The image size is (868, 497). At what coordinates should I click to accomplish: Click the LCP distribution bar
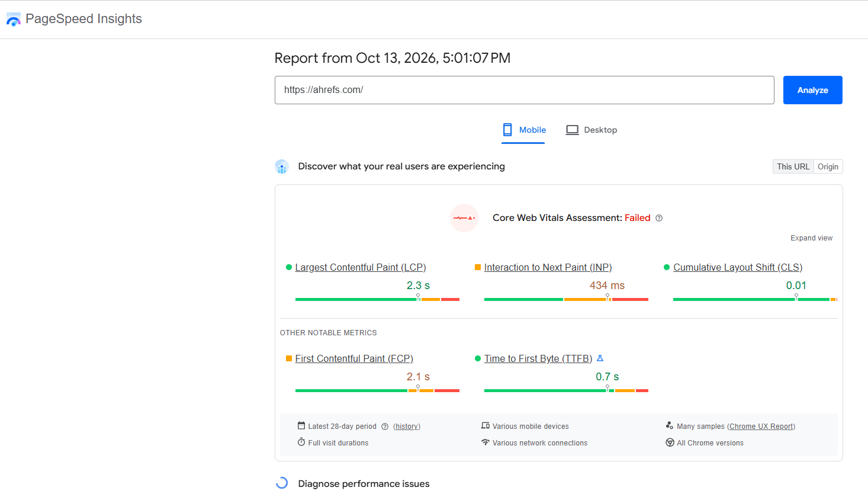(x=377, y=299)
